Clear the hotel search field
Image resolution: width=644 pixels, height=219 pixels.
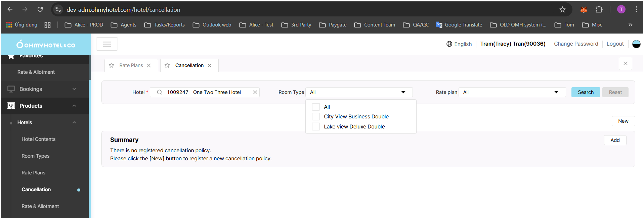coord(255,92)
